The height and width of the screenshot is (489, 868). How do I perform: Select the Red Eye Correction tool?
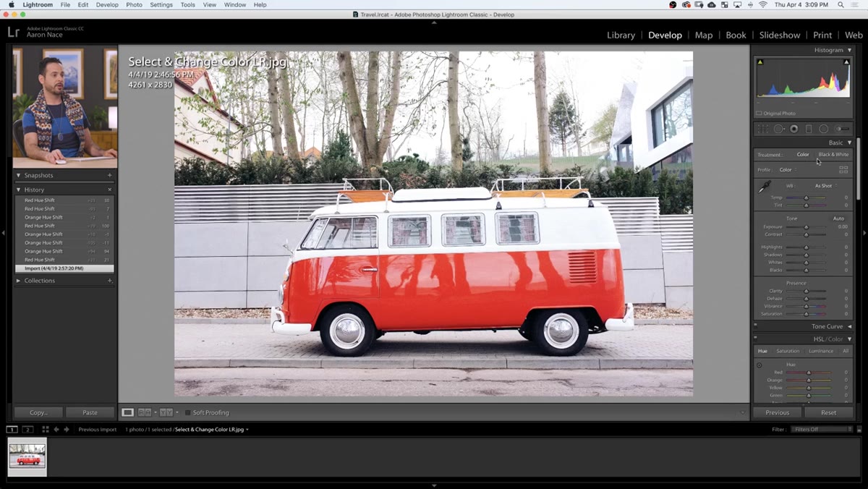pyautogui.click(x=794, y=129)
